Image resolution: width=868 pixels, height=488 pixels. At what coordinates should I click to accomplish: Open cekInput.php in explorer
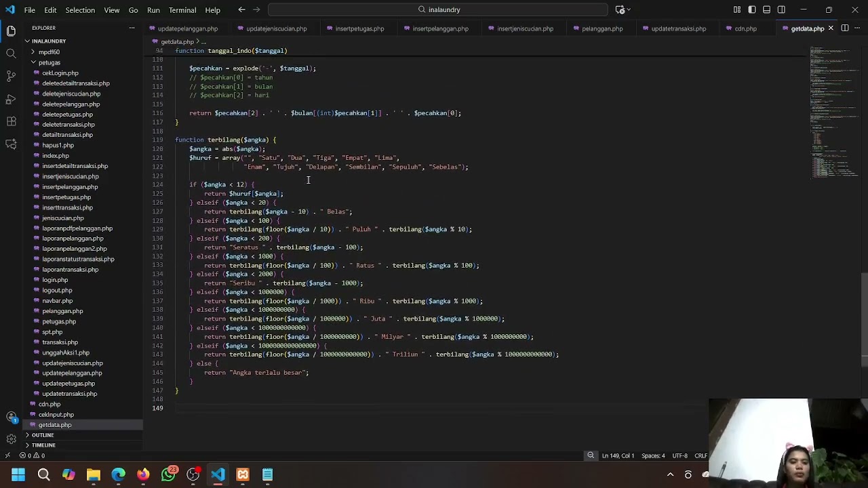56,414
